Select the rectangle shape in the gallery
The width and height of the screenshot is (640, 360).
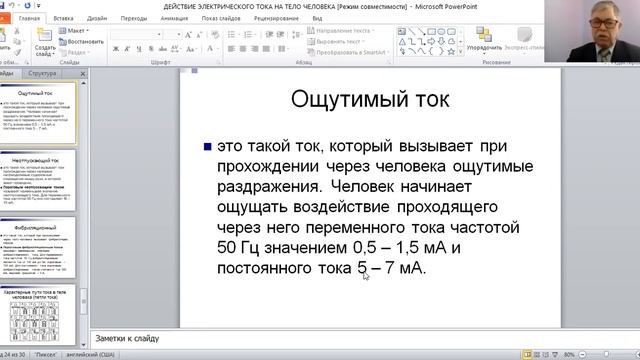pyautogui.click(x=431, y=31)
